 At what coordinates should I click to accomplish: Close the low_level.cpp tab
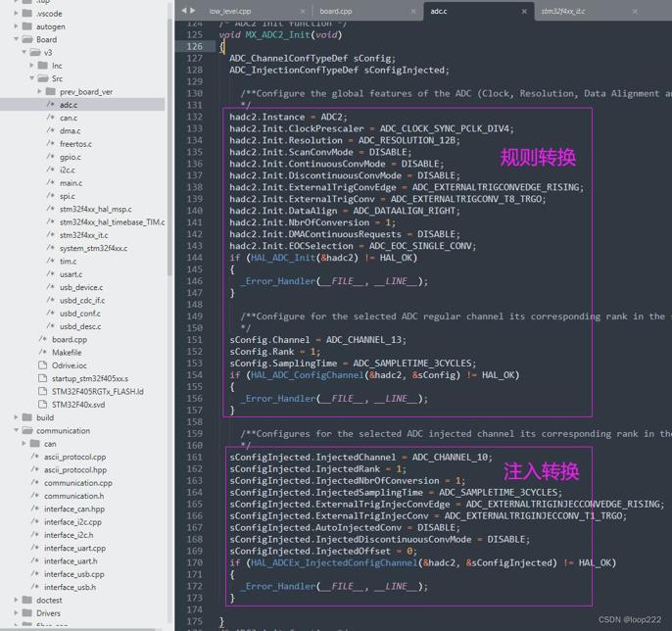[303, 12]
